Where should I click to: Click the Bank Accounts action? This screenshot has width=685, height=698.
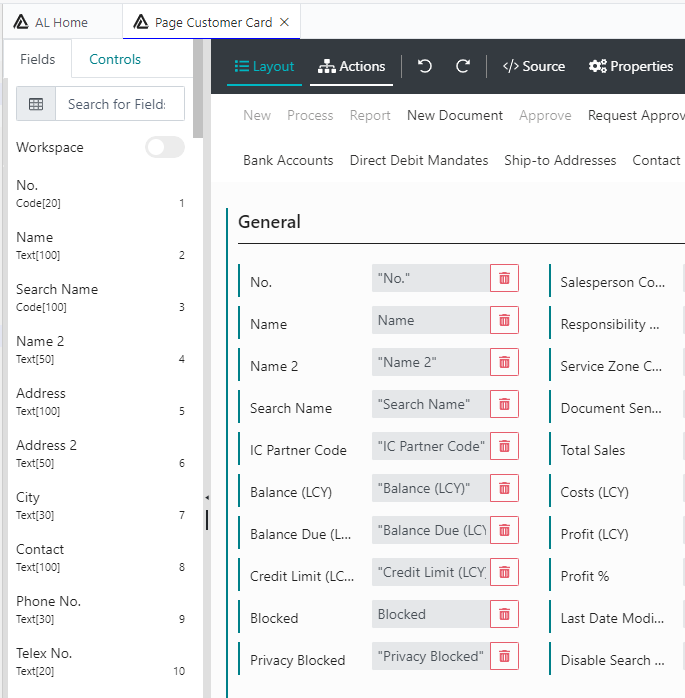coord(288,160)
